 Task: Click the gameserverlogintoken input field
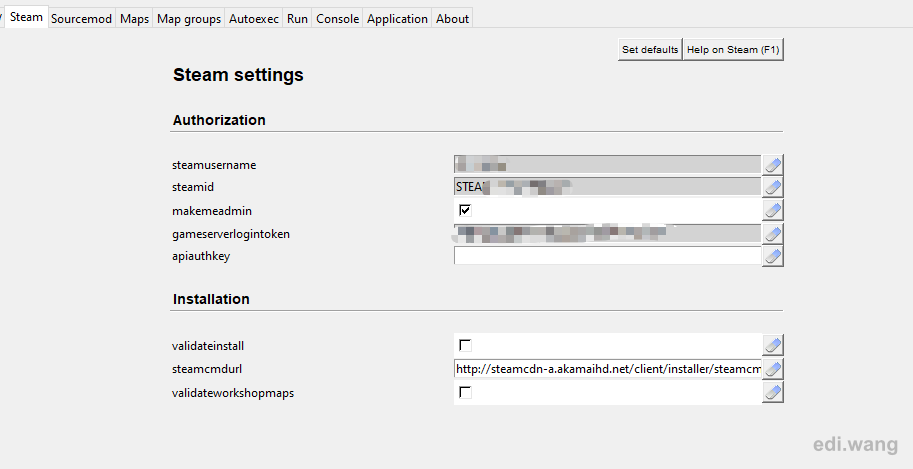(x=607, y=234)
